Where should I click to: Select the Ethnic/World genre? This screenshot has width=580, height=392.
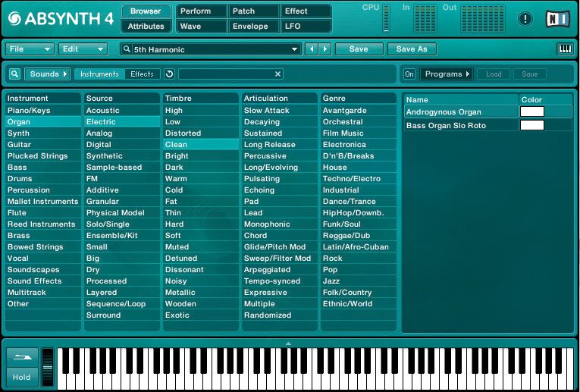(x=358, y=303)
